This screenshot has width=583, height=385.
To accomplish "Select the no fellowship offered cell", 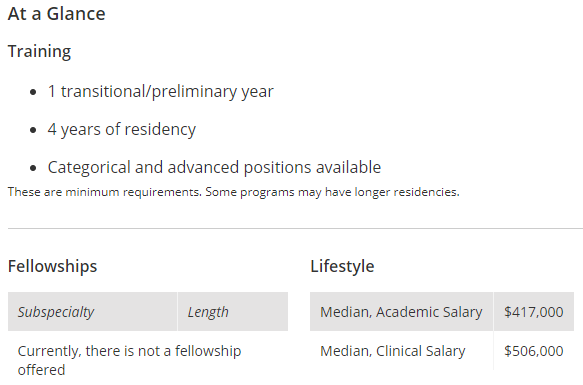I will click(x=129, y=360).
